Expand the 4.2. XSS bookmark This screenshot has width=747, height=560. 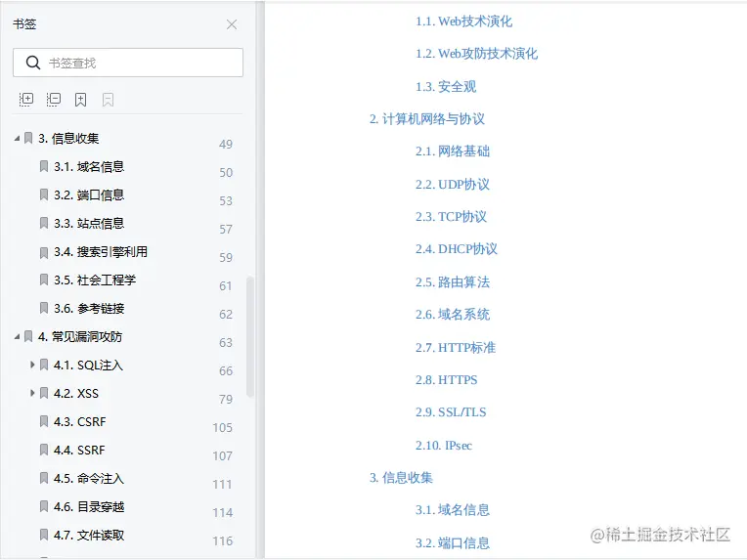pyautogui.click(x=32, y=393)
